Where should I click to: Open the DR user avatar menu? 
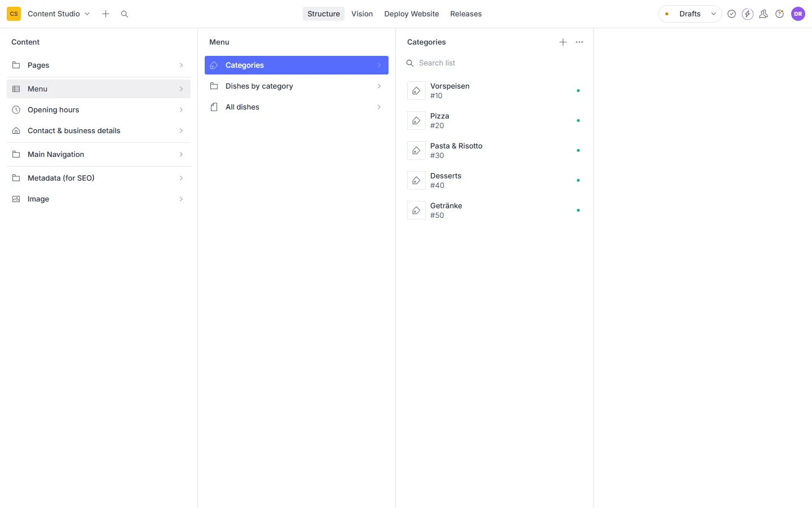point(798,14)
